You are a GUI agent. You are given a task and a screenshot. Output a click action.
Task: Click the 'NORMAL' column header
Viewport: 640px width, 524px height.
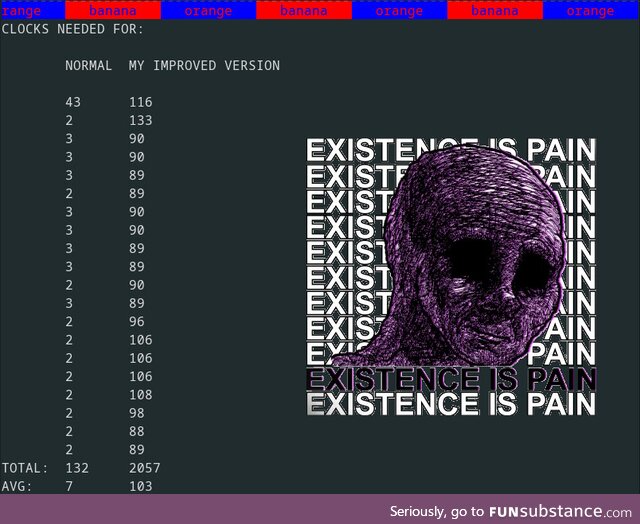[88, 66]
